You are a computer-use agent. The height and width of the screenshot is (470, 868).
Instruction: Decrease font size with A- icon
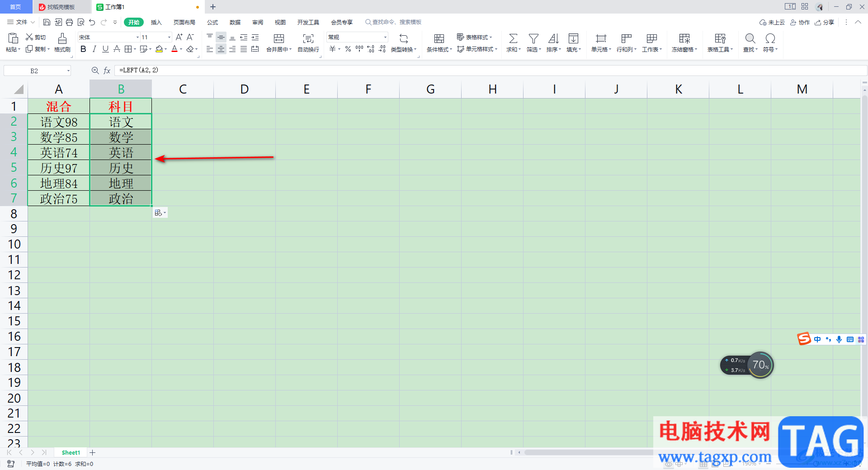190,37
